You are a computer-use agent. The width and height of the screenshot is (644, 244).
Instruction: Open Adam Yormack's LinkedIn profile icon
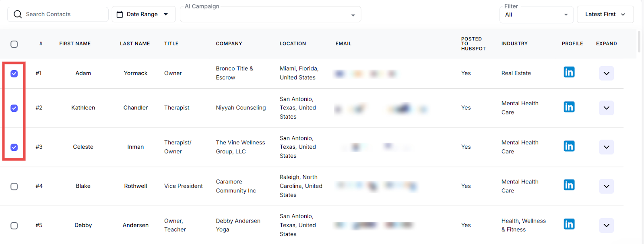point(569,73)
